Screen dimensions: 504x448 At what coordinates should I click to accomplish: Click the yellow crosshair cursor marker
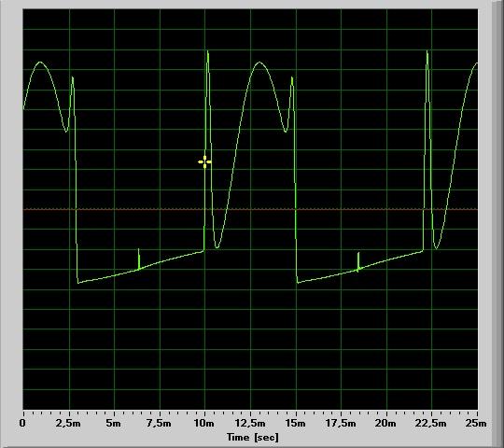[x=204, y=162]
